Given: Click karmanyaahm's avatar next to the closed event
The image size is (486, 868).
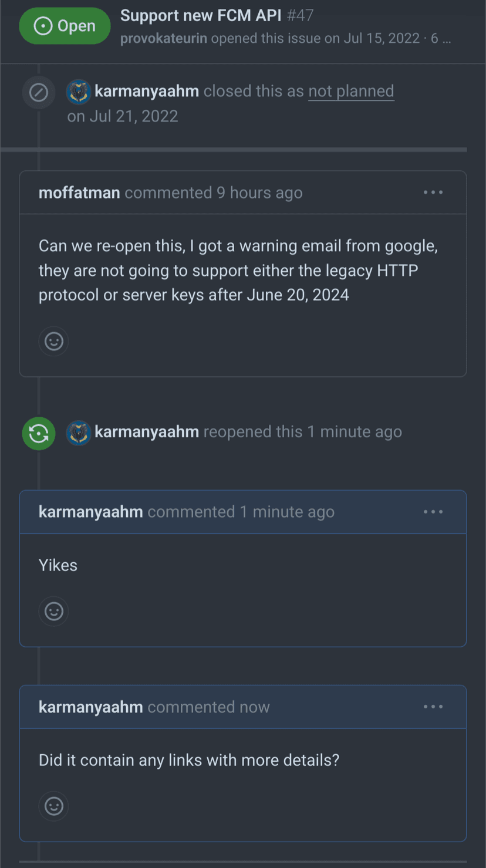Looking at the screenshot, I should pos(78,91).
